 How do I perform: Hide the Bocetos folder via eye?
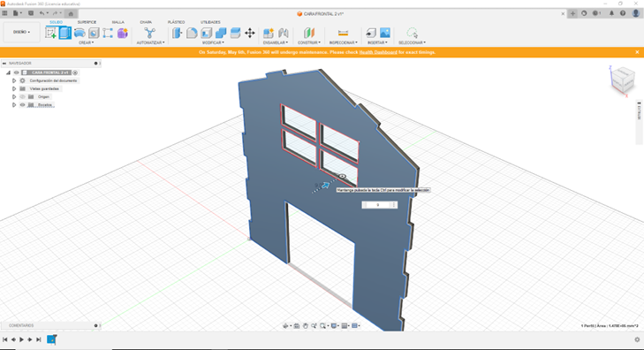click(x=23, y=105)
